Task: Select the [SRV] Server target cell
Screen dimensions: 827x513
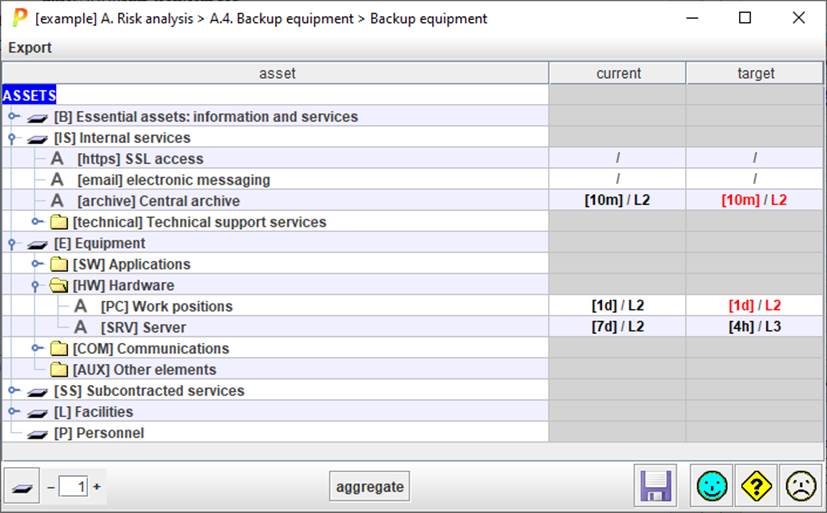Action: click(x=755, y=328)
